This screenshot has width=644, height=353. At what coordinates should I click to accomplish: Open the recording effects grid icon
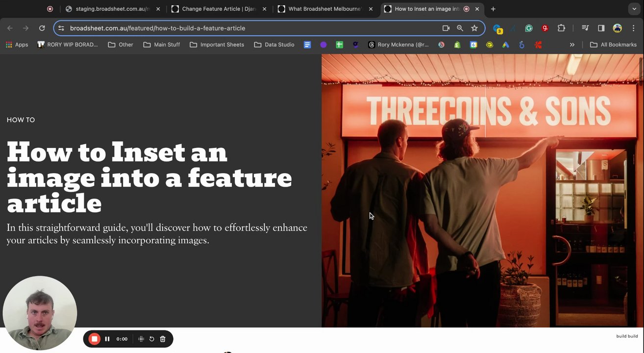[x=141, y=339]
